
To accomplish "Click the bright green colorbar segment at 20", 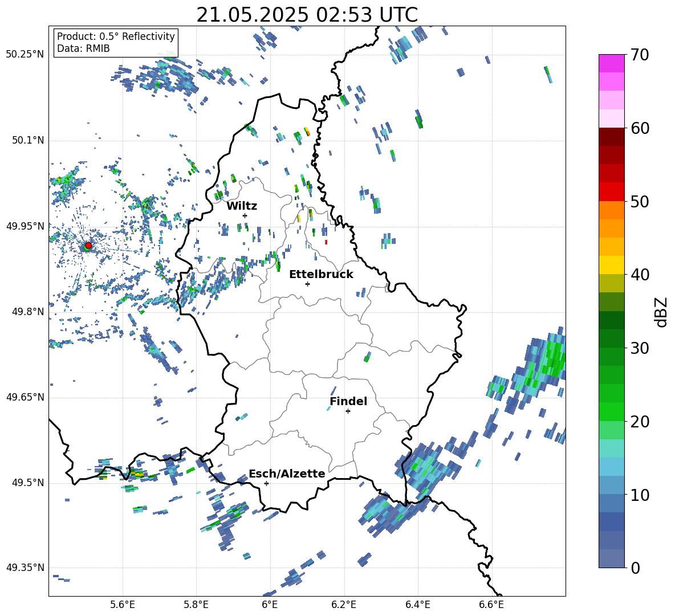I will 611,411.
